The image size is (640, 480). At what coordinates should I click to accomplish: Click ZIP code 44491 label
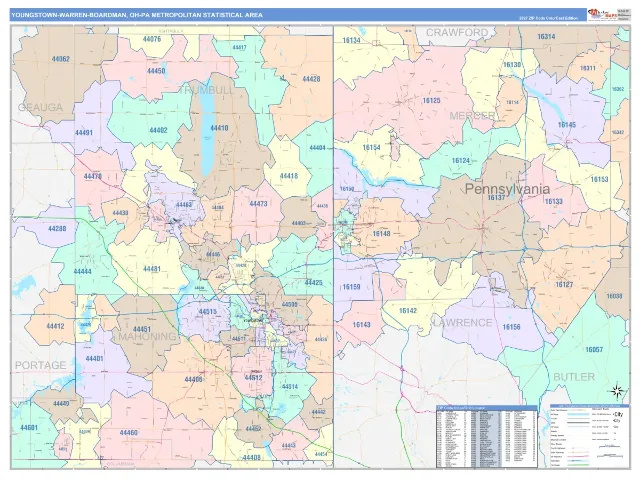pyautogui.click(x=84, y=133)
